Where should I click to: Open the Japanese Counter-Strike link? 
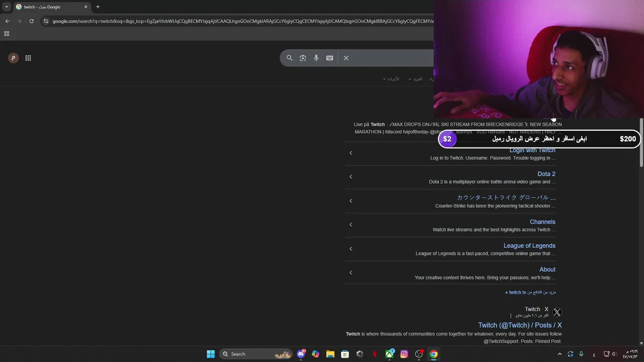point(506,198)
